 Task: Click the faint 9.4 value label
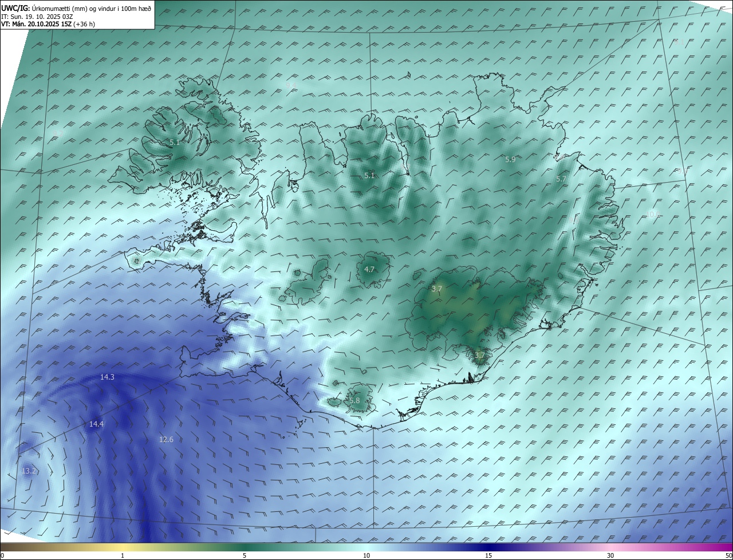291,85
